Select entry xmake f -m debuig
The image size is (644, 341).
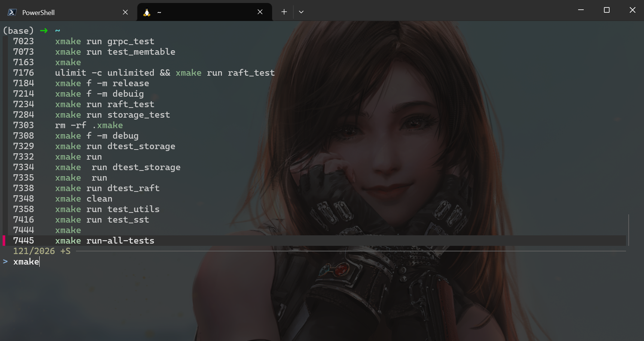pos(78,94)
